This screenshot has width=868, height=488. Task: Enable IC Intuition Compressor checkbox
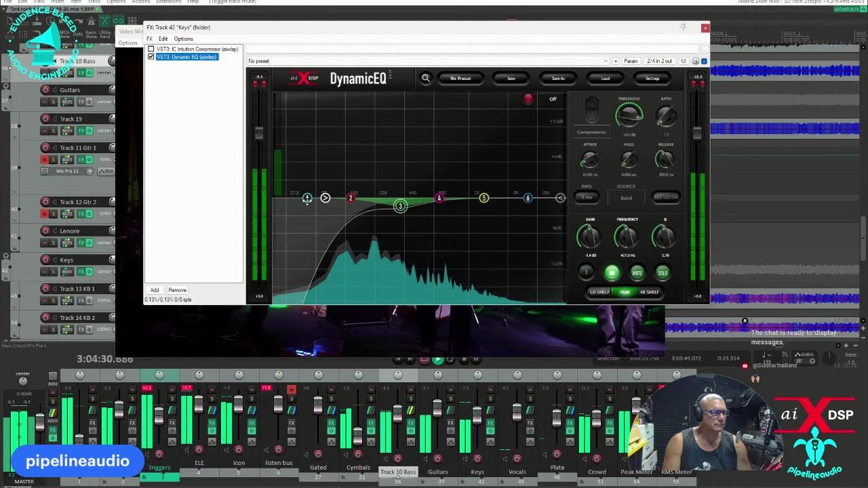click(151, 49)
